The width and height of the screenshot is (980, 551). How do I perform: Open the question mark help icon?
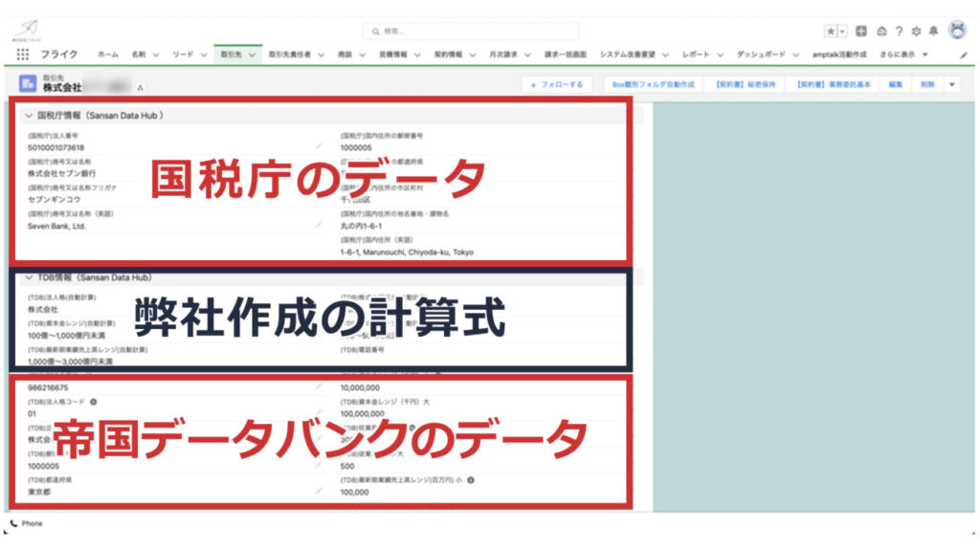(x=899, y=32)
